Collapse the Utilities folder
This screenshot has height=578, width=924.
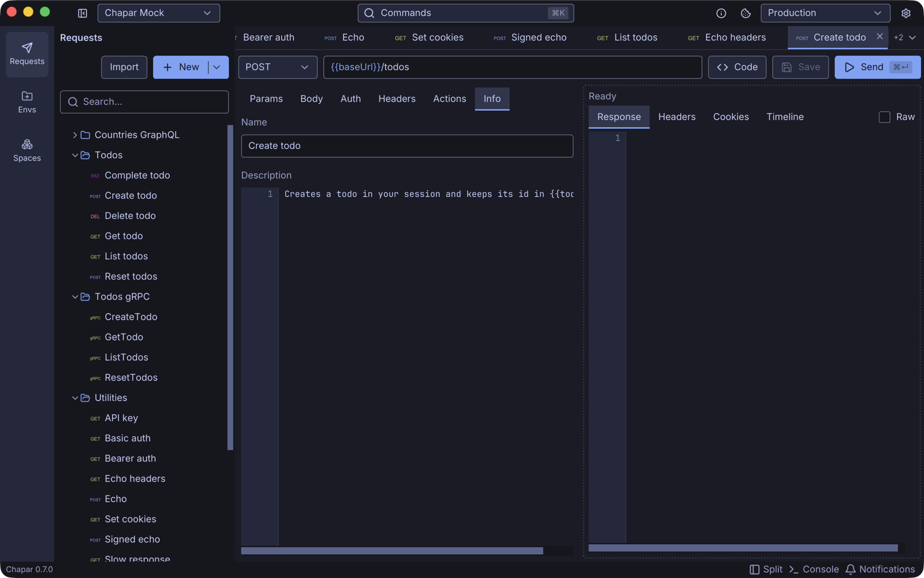pos(75,398)
